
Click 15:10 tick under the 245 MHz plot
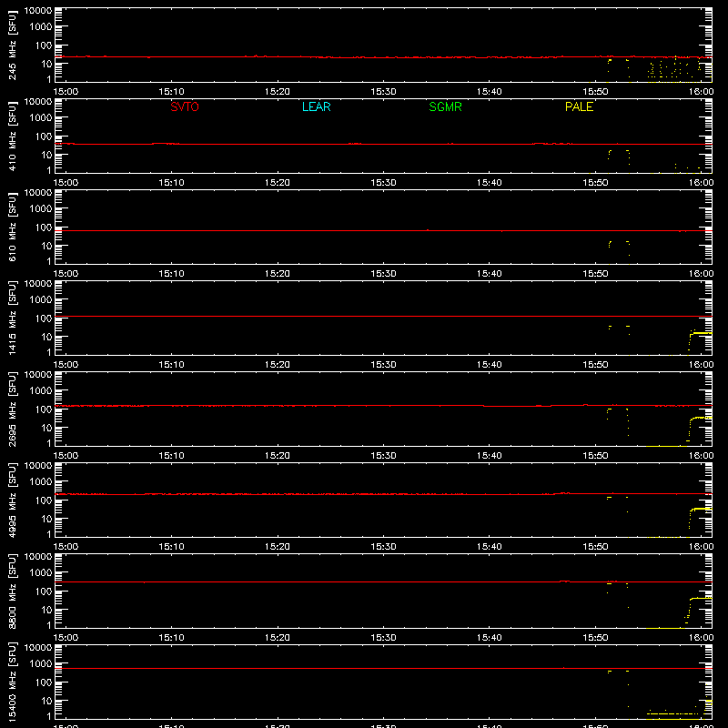pos(171,92)
